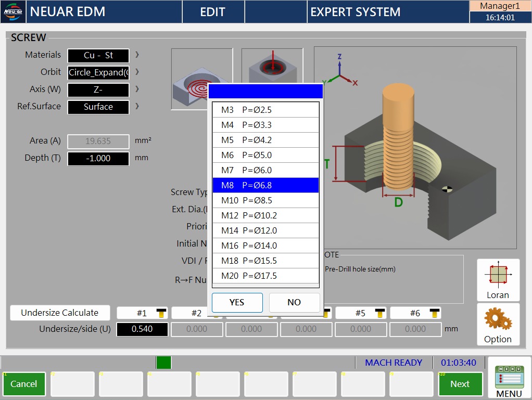The image size is (532, 400).
Task: Expand the Ref.Surface options arrow
Action: [x=137, y=107]
